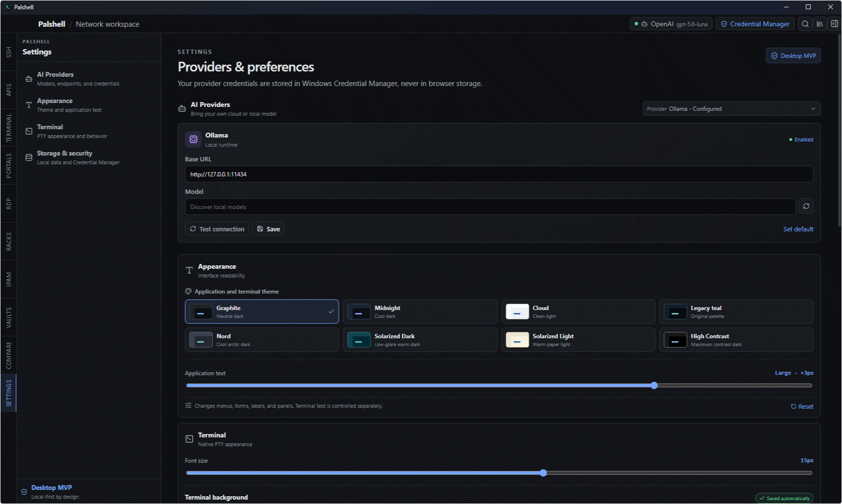
Task: Switch to the PORTALS vertical tab
Action: [x=8, y=166]
